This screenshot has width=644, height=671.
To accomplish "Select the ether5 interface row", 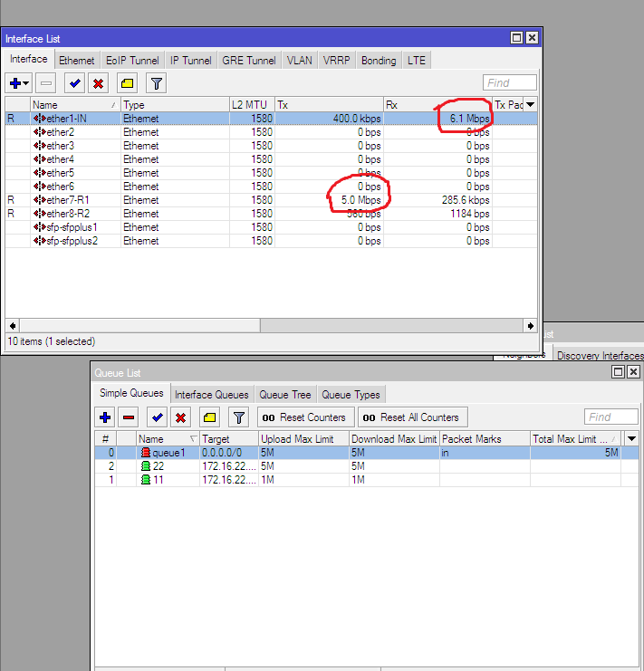I will (272, 173).
